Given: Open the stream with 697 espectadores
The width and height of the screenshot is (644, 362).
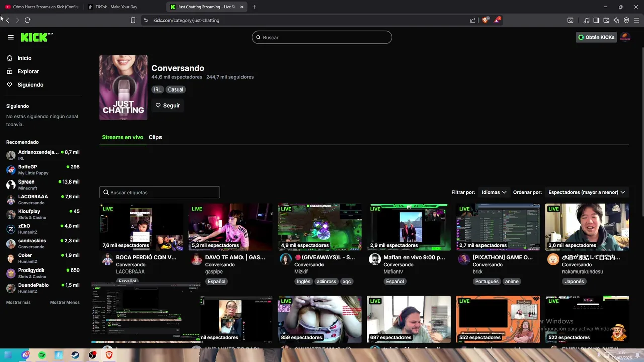Looking at the screenshot, I should 409,319.
